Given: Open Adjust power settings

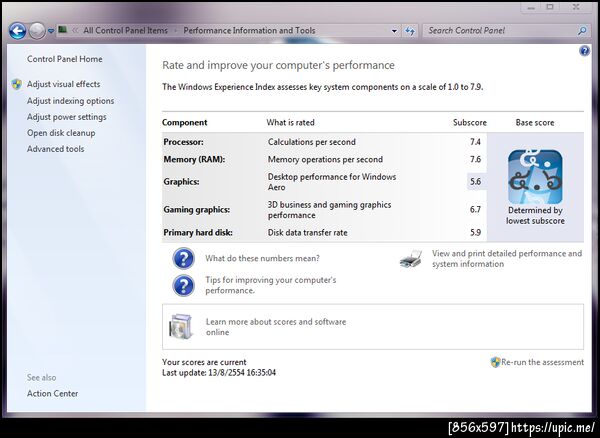Looking at the screenshot, I should pos(67,117).
